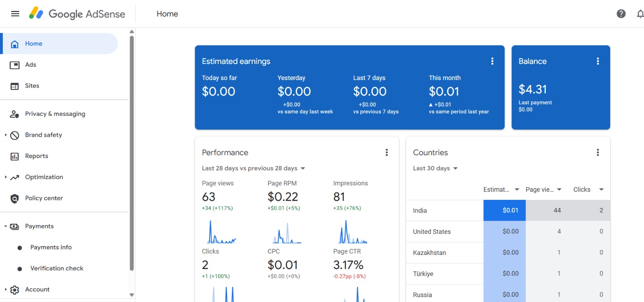The width and height of the screenshot is (644, 302).
Task: Open the Last 30 days dropdown
Action: click(x=436, y=168)
